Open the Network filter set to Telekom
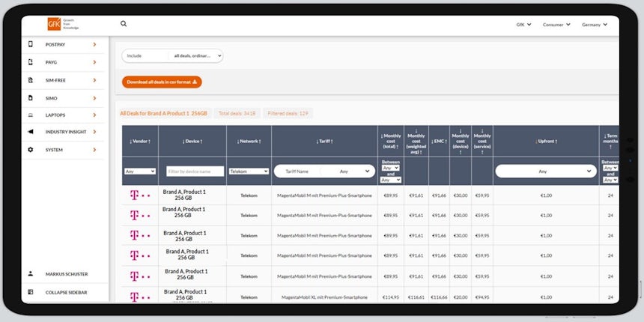This screenshot has width=644, height=322. pos(249,171)
